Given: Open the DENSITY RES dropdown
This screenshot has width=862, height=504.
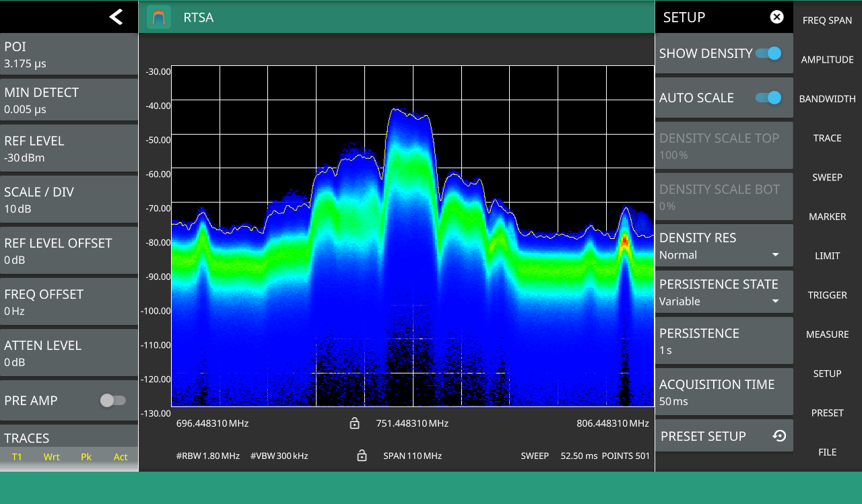Looking at the screenshot, I should click(724, 246).
